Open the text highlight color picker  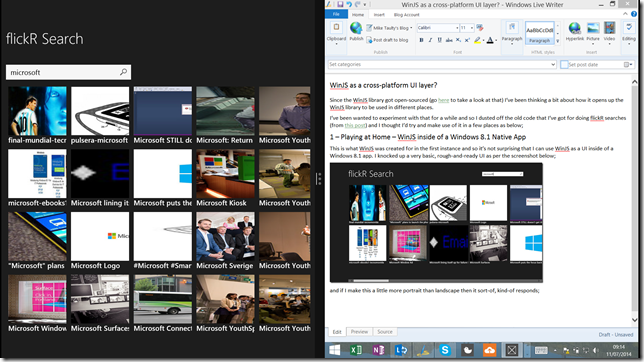tap(483, 40)
